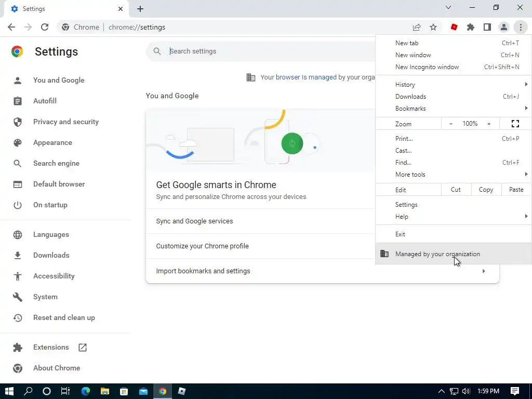Screen dimensions: 532x399
Task: Open Mail app from taskbar
Action: tap(143, 391)
